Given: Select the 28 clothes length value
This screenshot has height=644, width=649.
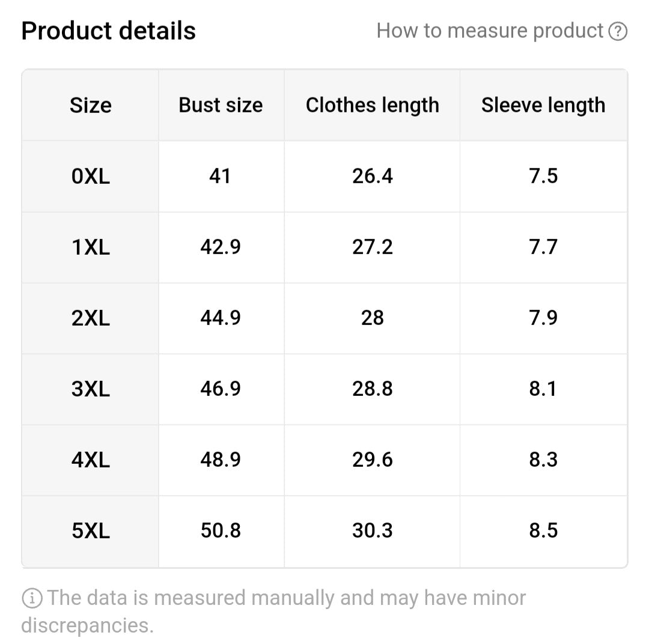Looking at the screenshot, I should point(372,318).
